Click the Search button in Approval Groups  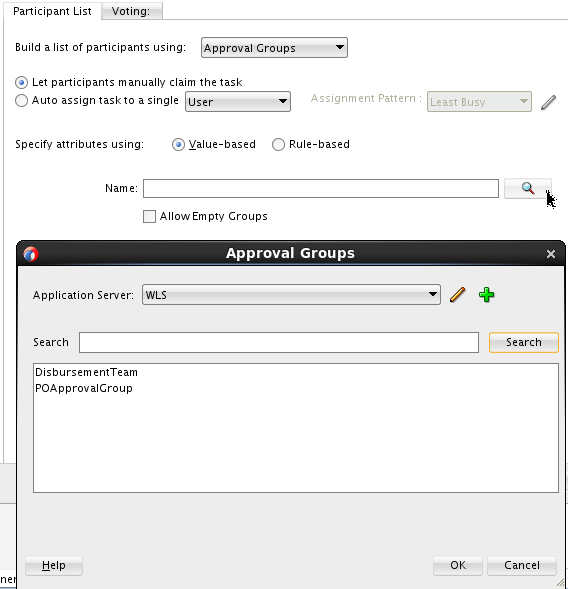524,342
